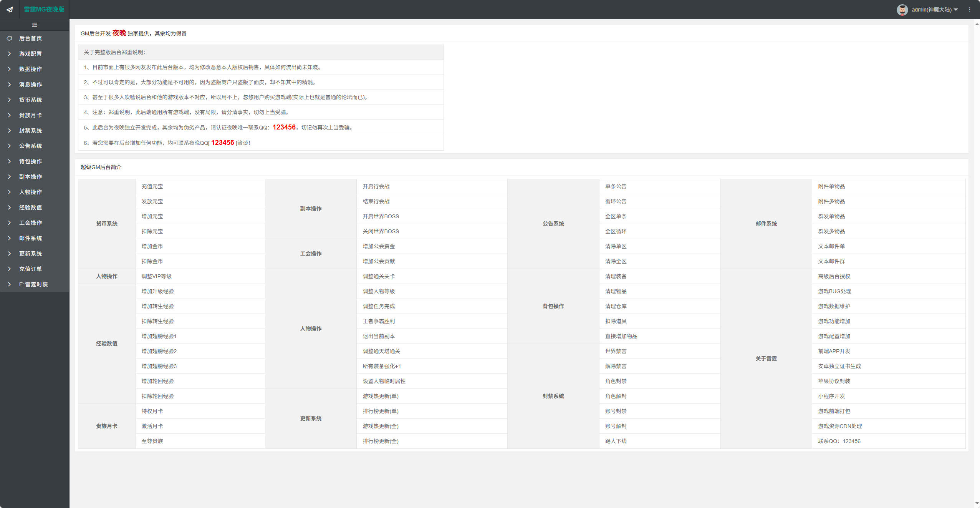Toggle the sidebar collapse icon
This screenshot has width=980, height=508.
[35, 25]
